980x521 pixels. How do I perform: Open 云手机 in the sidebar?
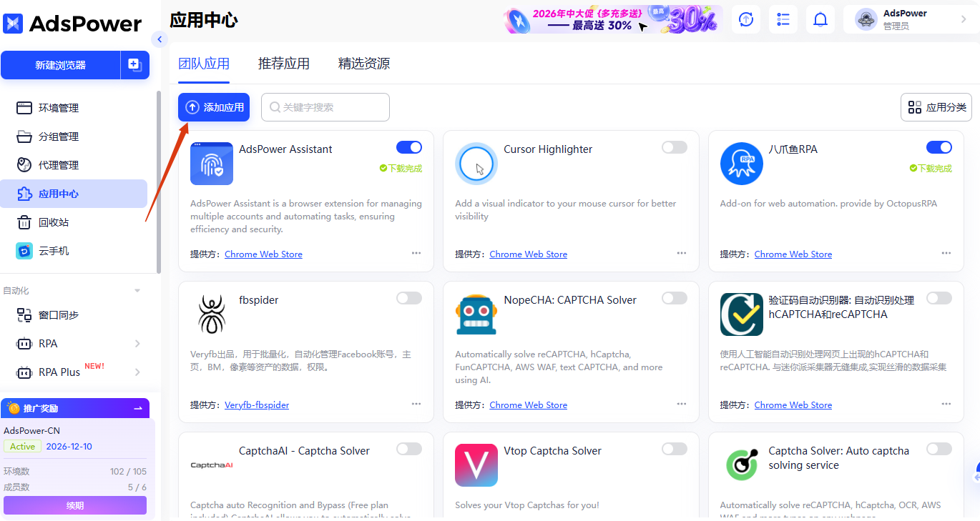pyautogui.click(x=54, y=251)
